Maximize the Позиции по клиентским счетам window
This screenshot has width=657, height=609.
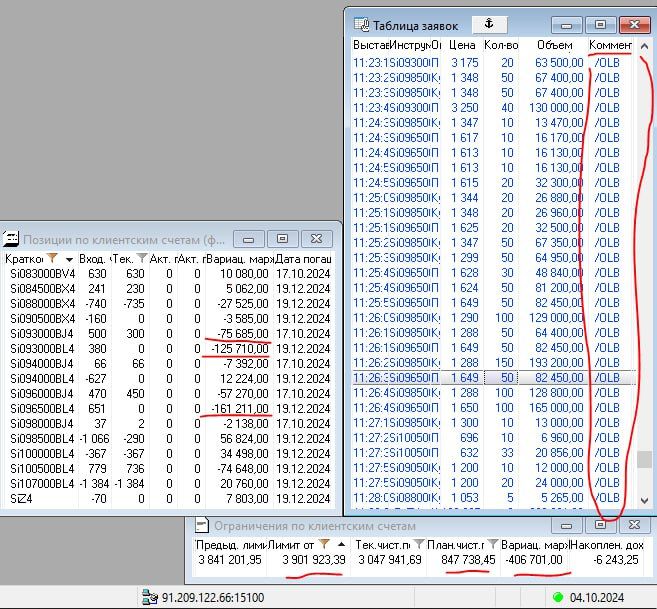(282, 239)
